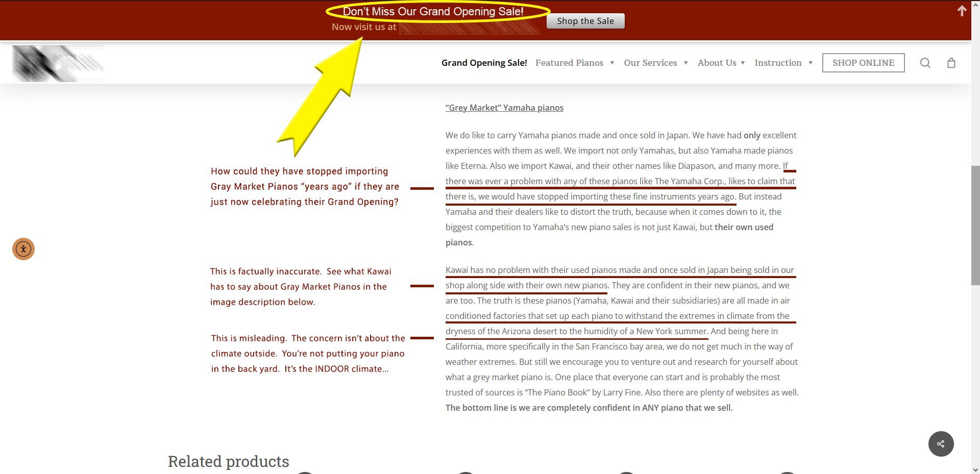Image resolution: width=980 pixels, height=474 pixels.
Task: Click the up arrow in the banner
Action: pyautogui.click(x=962, y=11)
